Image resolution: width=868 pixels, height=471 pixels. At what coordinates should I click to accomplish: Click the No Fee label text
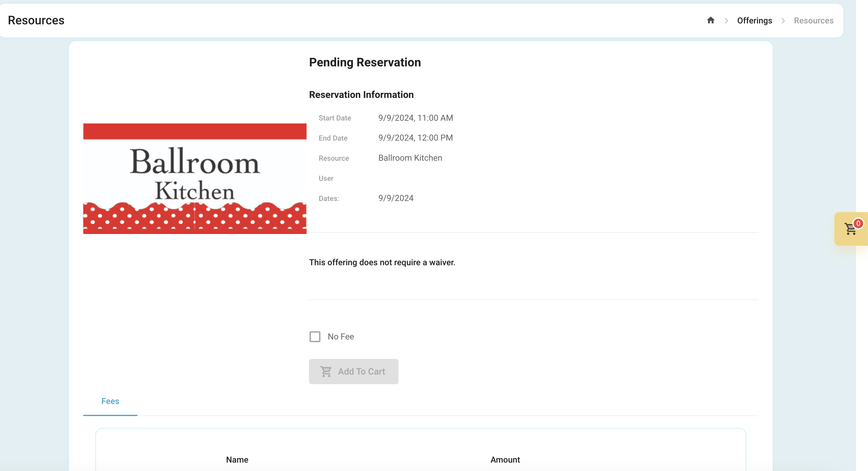(x=341, y=337)
